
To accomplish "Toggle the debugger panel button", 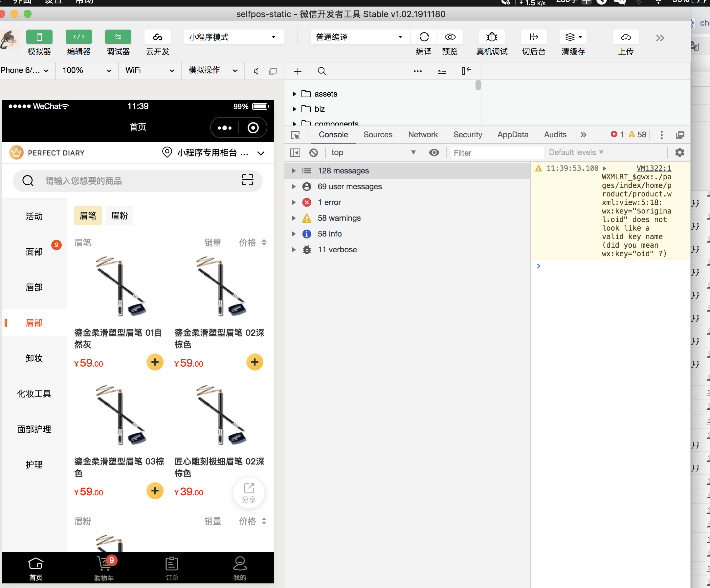I will (x=118, y=37).
